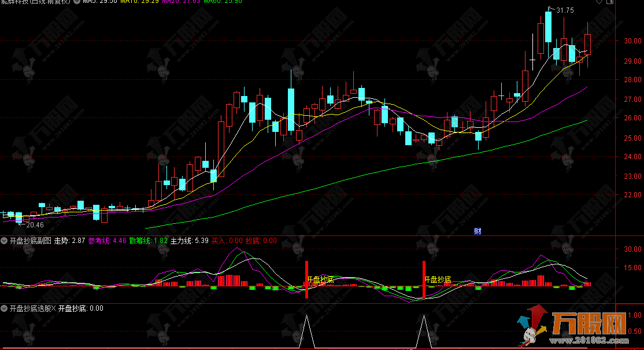Select the MA5 moving average label

click(x=100, y=2)
